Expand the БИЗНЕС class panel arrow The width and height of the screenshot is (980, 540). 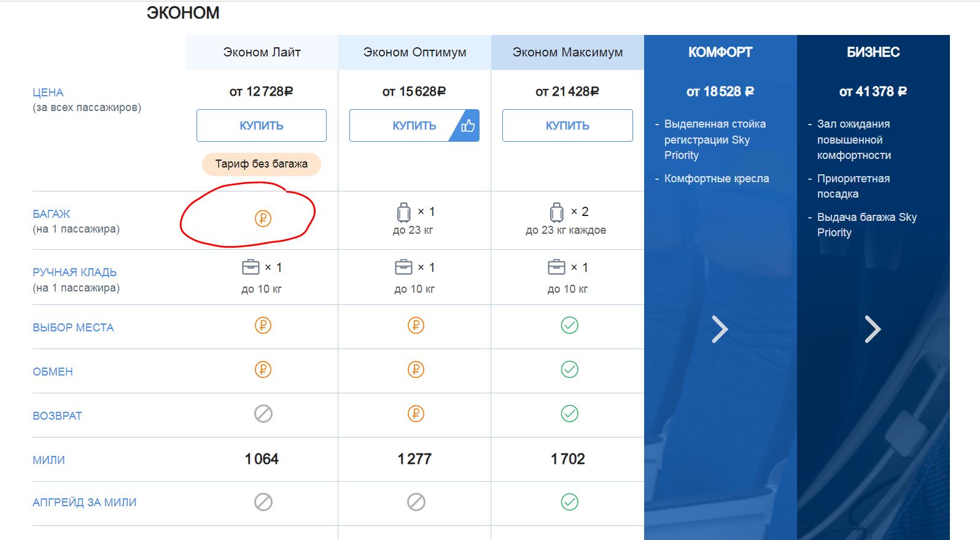(873, 329)
